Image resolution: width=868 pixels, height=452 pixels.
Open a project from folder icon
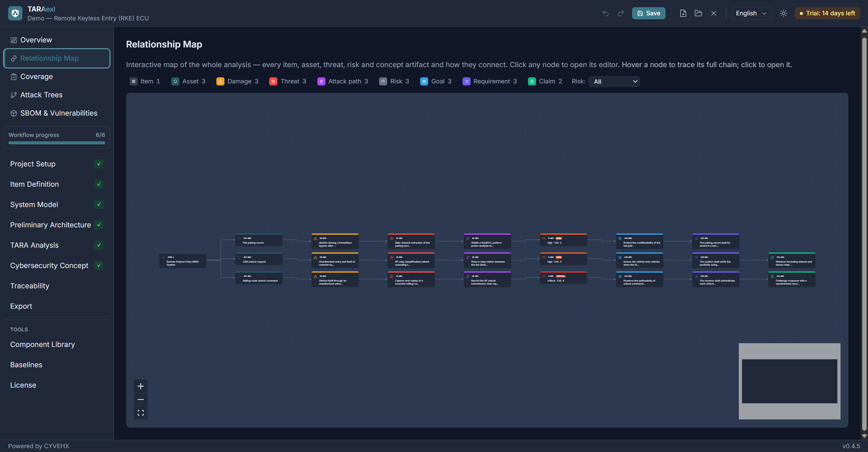tap(698, 14)
